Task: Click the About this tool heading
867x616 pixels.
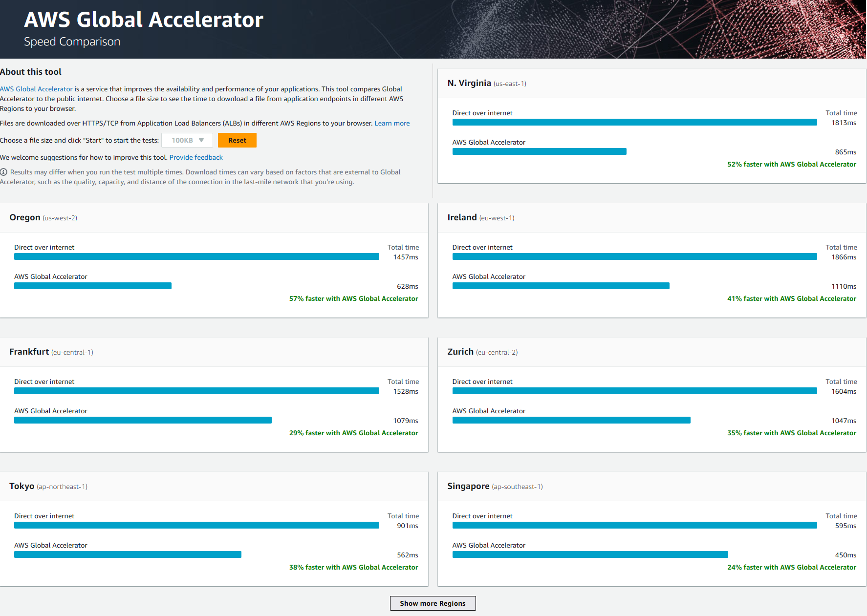Action: click(31, 72)
